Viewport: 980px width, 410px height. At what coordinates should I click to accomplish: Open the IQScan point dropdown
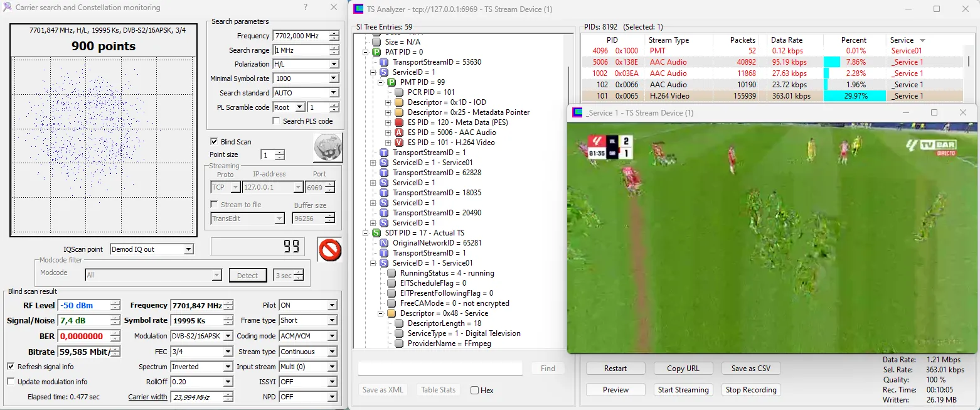coord(188,249)
